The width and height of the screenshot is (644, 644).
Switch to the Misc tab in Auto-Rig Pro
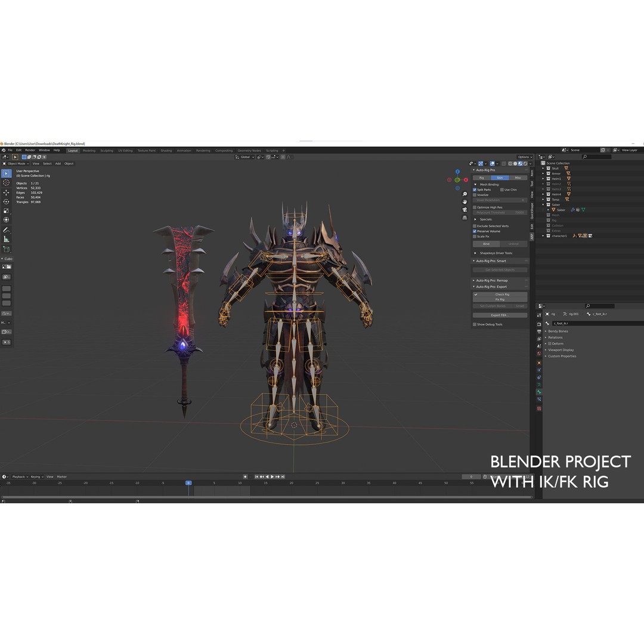(518, 178)
